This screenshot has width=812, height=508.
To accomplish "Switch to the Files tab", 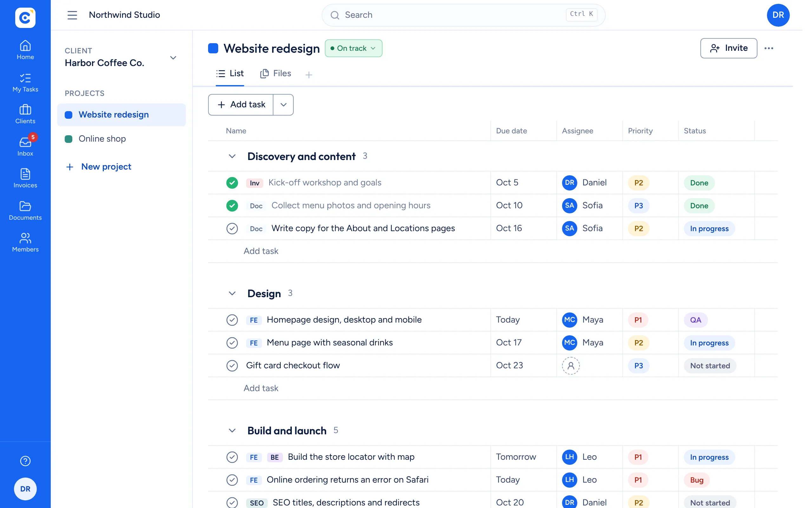I will 275,74.
